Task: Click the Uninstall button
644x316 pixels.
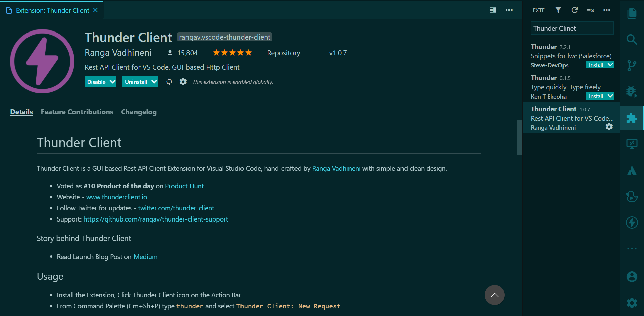Action: coord(136,82)
